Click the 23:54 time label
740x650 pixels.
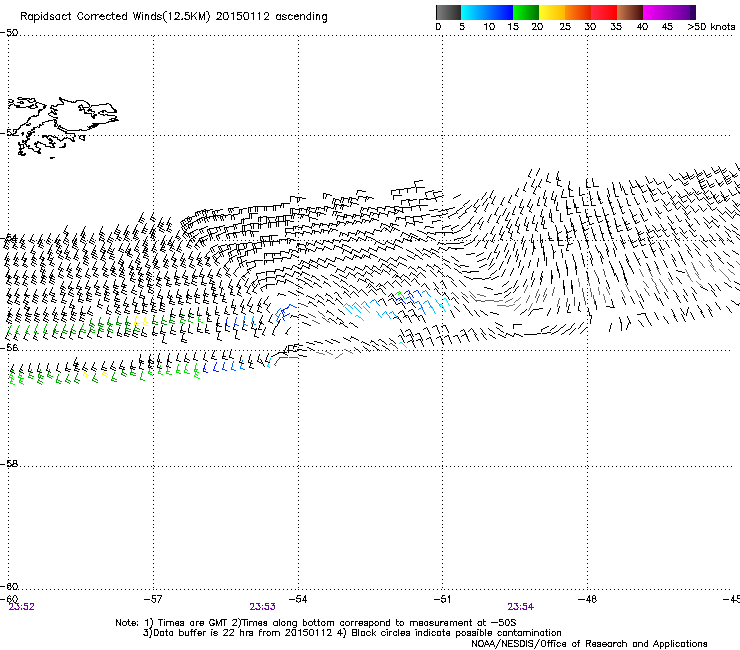pyautogui.click(x=521, y=607)
